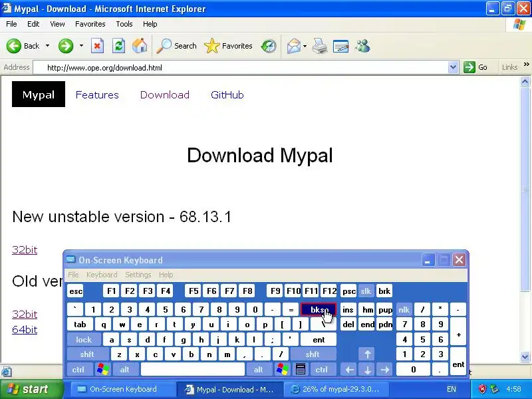Screen dimensions: 532x399
Task: Click the application menu key on keyboard
Action: (301, 369)
